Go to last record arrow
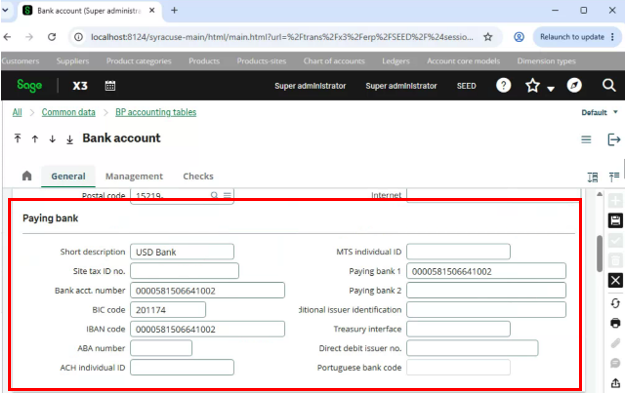 70,139
